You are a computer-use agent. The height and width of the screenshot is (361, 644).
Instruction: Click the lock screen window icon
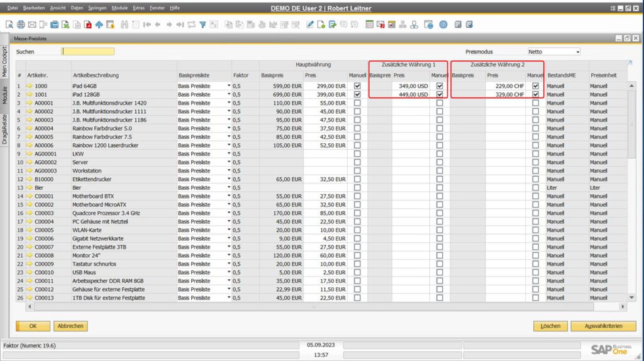tap(110, 25)
